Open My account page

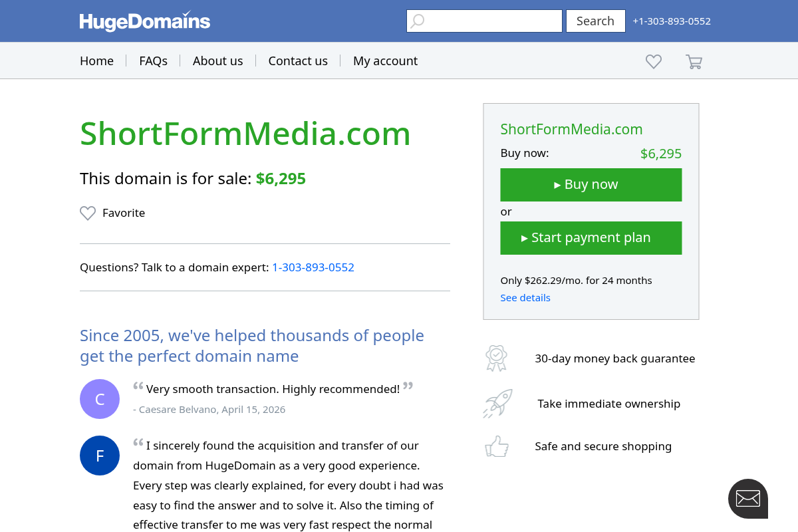pyautogui.click(x=385, y=61)
